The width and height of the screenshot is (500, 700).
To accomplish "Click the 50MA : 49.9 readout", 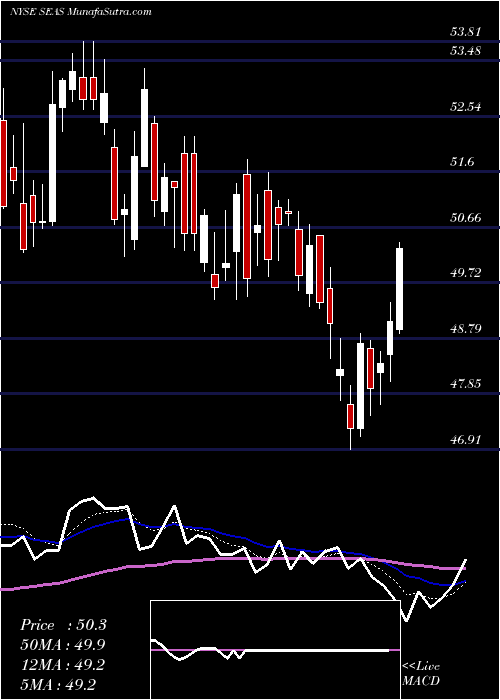I will tap(63, 645).
